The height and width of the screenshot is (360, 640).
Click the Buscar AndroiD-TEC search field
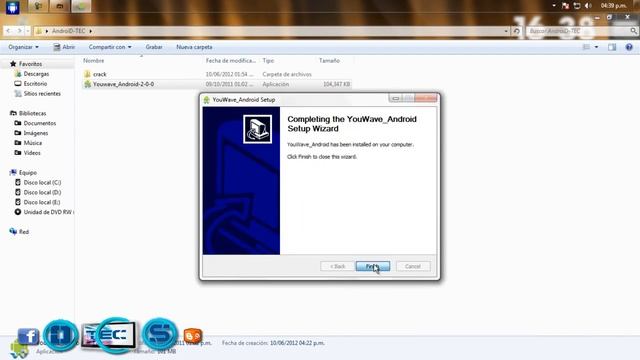[578, 31]
